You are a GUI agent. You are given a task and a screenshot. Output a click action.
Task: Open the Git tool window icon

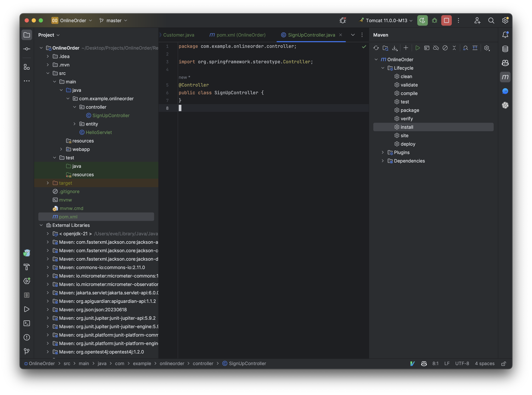[x=27, y=351]
